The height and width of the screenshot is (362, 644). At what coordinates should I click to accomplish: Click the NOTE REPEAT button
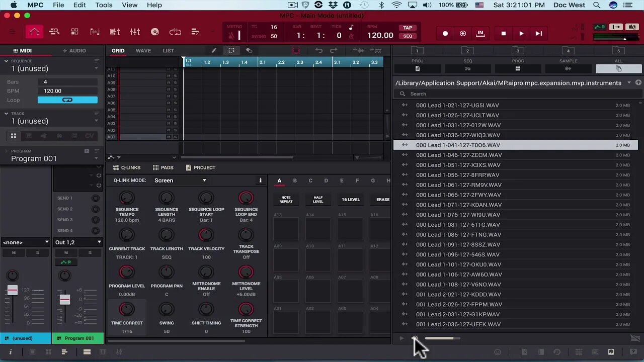pos(286,200)
